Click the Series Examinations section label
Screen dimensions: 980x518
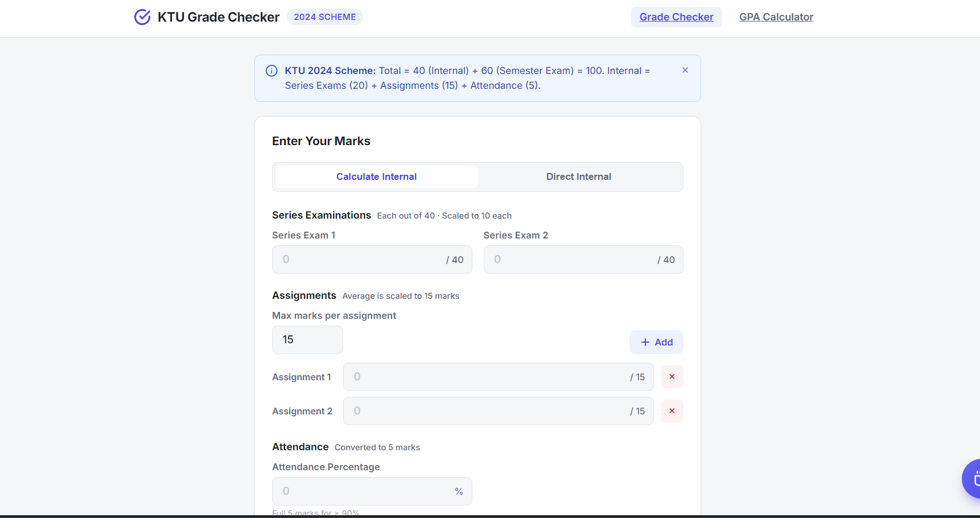tap(322, 215)
